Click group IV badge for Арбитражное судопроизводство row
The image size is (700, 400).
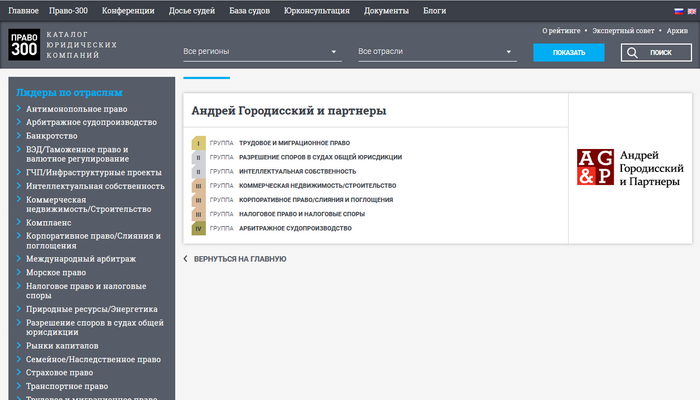pyautogui.click(x=199, y=229)
